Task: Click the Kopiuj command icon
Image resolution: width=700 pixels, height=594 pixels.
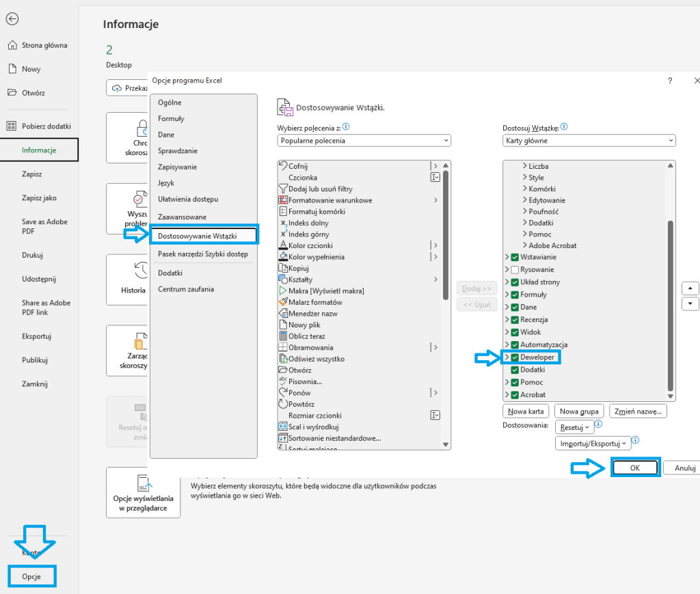Action: [283, 268]
